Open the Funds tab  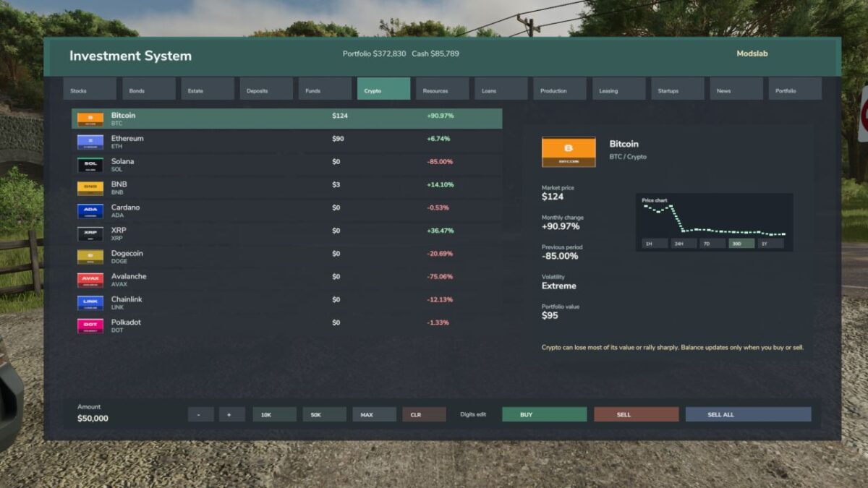point(325,89)
